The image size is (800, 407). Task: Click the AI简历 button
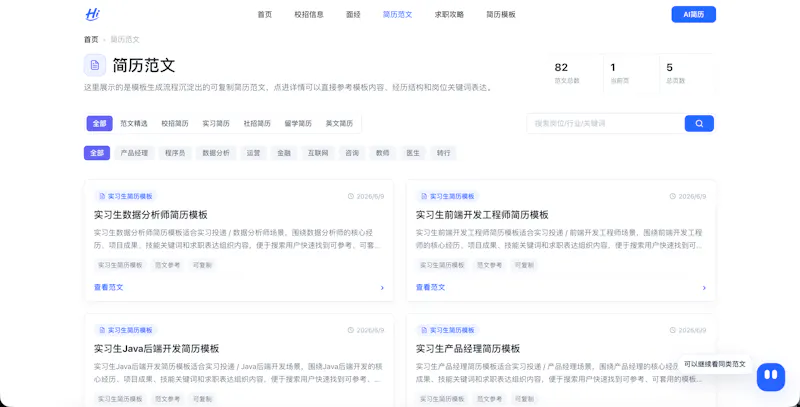[693, 14]
